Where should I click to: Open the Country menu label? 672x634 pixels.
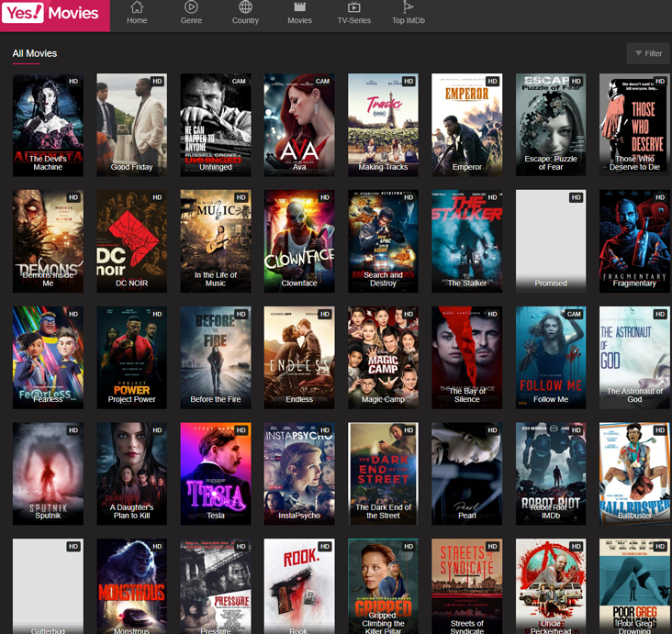245,20
